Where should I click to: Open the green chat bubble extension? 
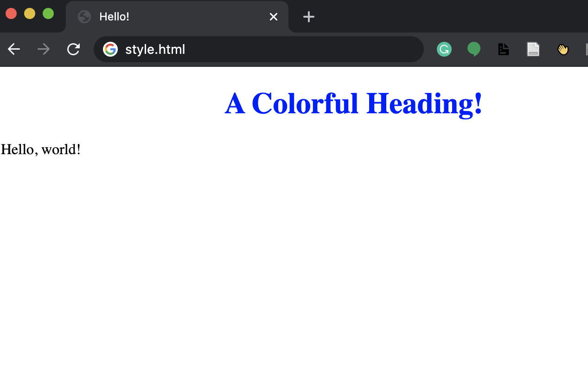point(474,49)
